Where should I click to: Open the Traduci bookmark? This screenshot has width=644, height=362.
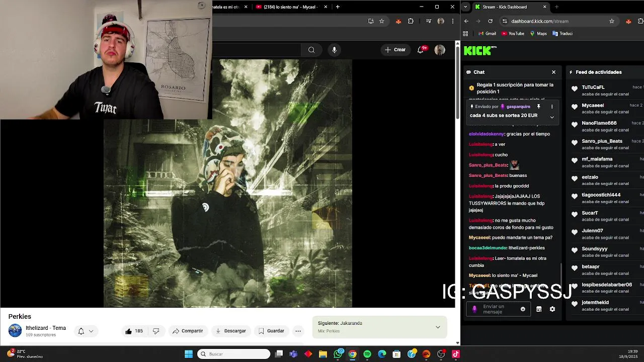pos(562,34)
